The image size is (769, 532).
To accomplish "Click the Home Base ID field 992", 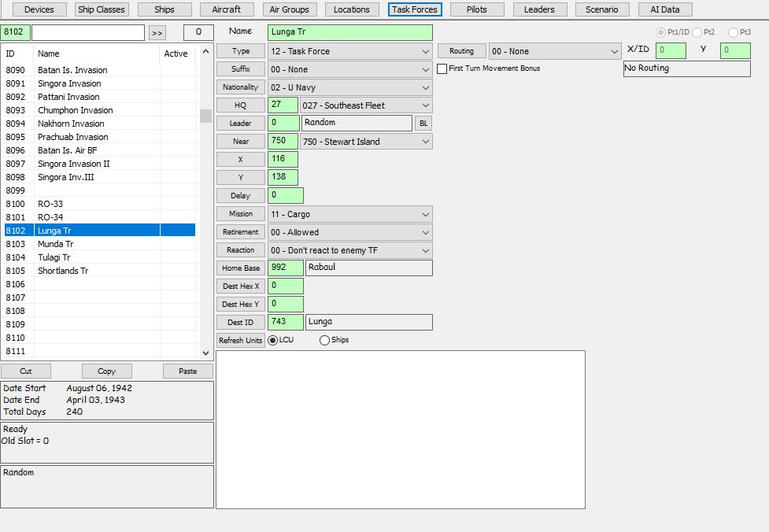I will tap(286, 268).
